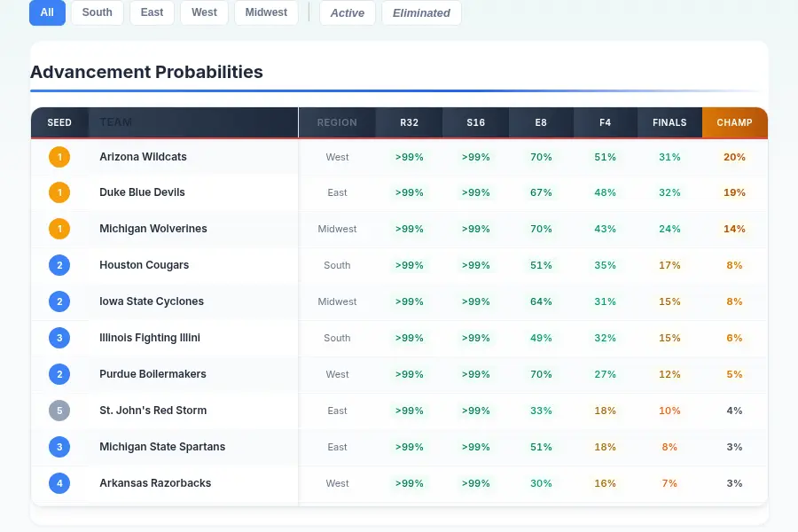This screenshot has height=532, width=798.
Task: Sort by S16 column header
Action: (x=476, y=122)
